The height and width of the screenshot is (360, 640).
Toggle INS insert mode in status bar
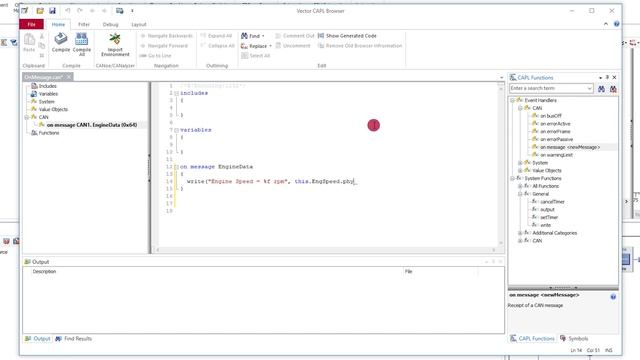[x=609, y=350]
